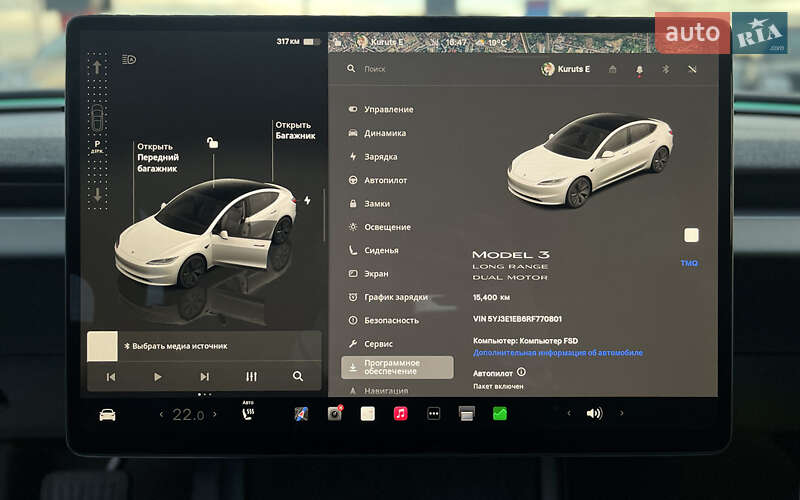
Task: Tap the Model 3 Long Range Dual Motor title
Action: click(511, 265)
